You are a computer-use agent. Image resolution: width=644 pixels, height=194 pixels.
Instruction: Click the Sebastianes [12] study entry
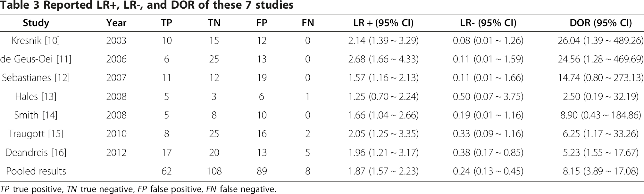coord(36,78)
